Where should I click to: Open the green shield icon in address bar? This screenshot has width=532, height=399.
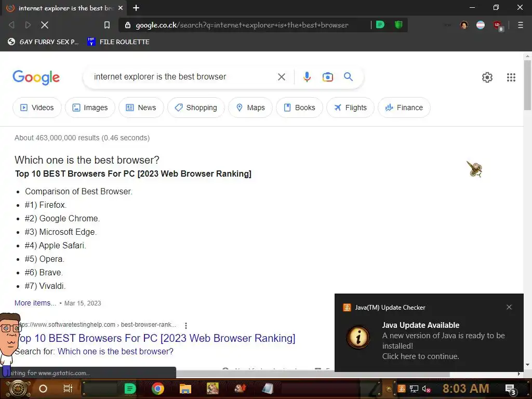398,25
